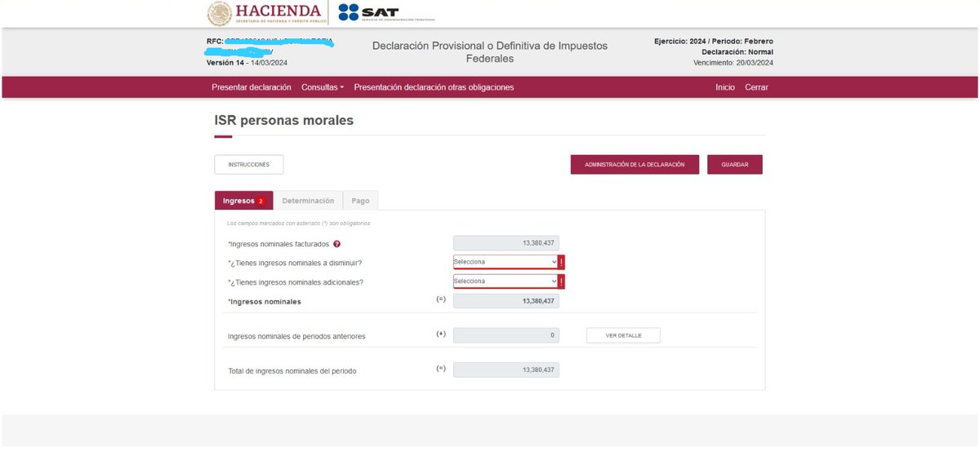Expand the Consultas dropdown menu
The width and height of the screenshot is (980, 452).
coord(323,87)
